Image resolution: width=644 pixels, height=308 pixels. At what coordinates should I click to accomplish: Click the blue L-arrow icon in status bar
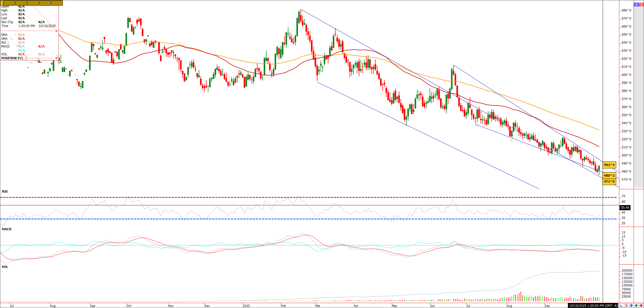tap(621, 306)
